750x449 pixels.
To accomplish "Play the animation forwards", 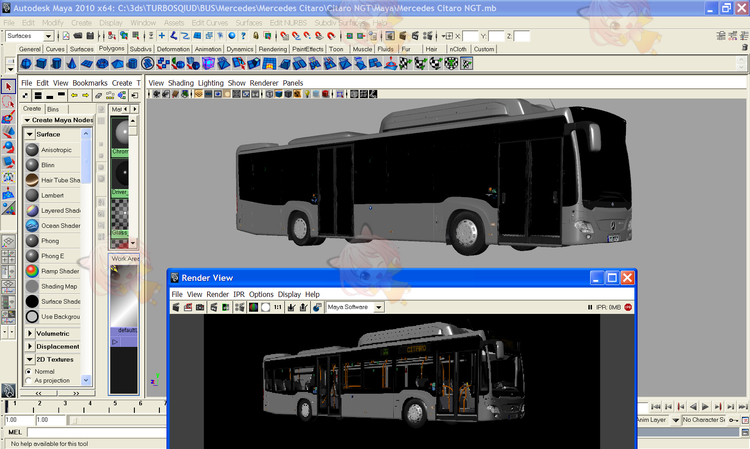I will click(706, 406).
